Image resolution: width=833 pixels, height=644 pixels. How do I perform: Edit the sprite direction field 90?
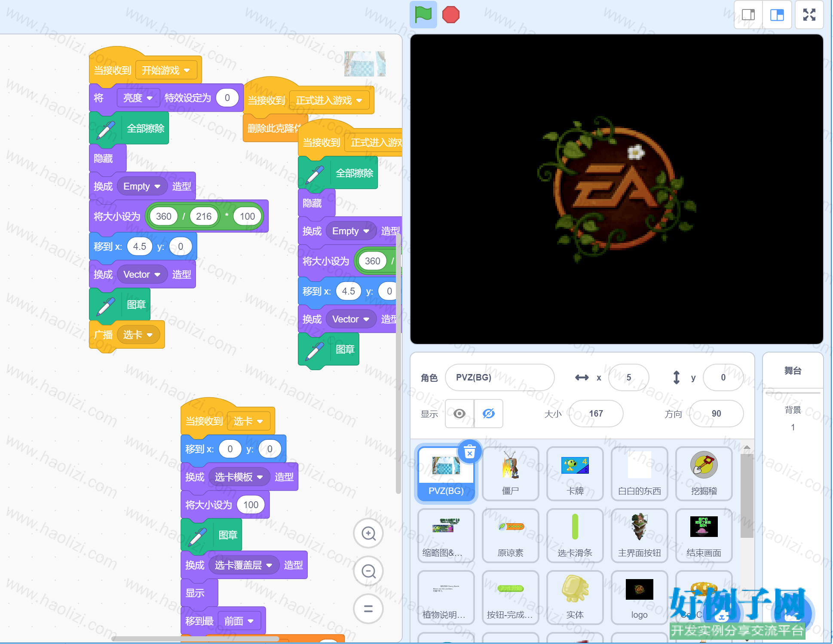(x=716, y=414)
